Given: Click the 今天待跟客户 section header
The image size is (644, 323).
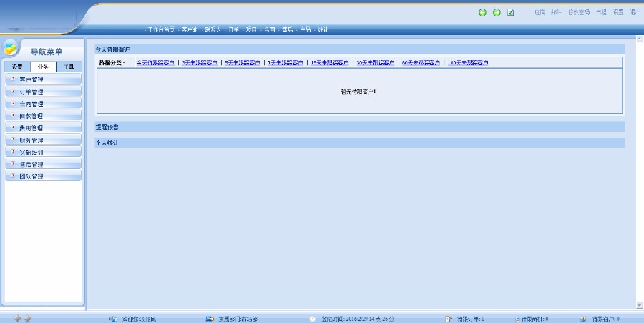Looking at the screenshot, I should click(x=359, y=49).
